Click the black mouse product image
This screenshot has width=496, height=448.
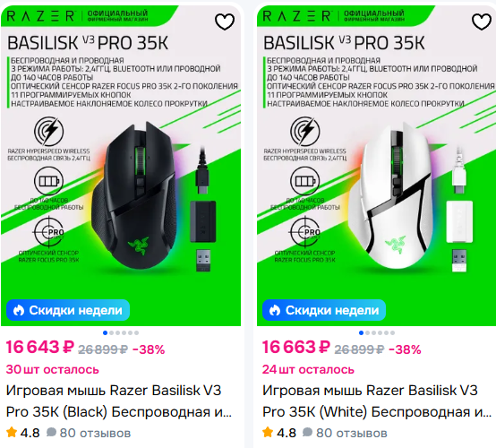121,165
